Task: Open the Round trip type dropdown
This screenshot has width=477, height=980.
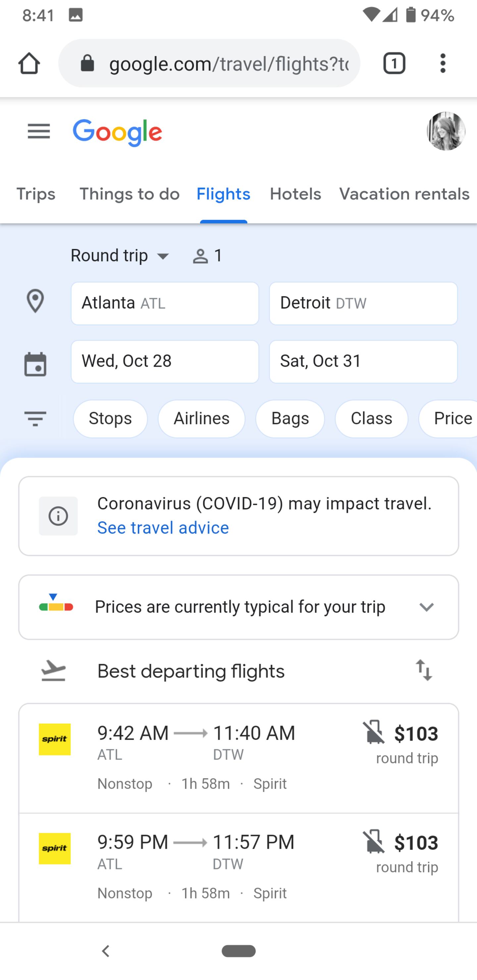Action: pyautogui.click(x=120, y=256)
